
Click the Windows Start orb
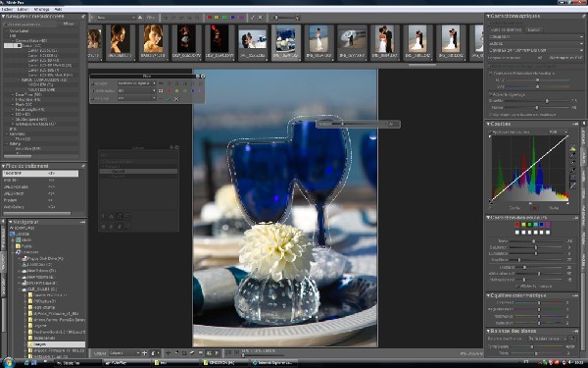tap(8, 363)
